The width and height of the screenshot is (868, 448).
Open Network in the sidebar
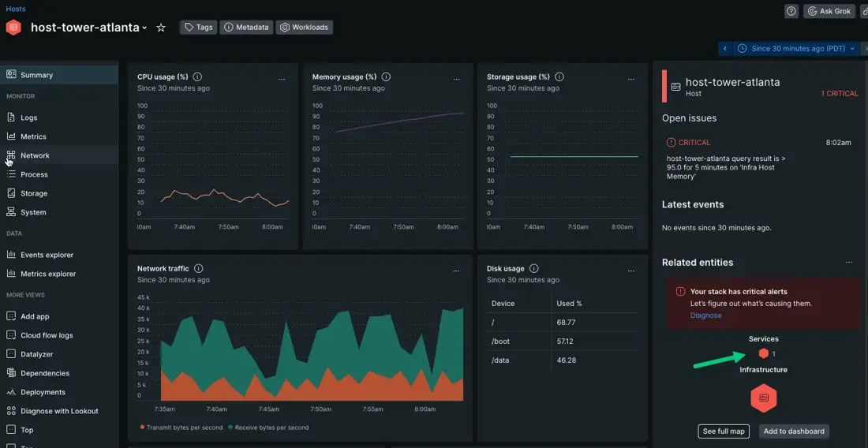pyautogui.click(x=35, y=155)
